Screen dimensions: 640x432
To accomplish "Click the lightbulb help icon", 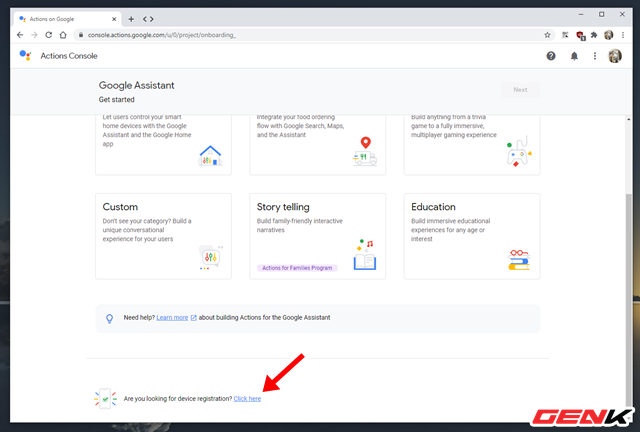I will (109, 318).
